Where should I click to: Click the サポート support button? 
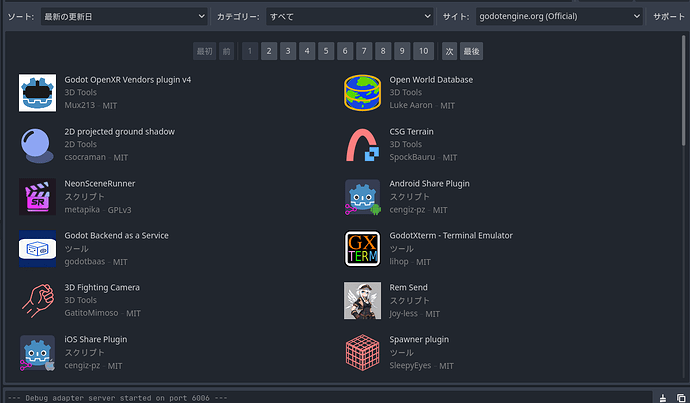click(x=669, y=17)
